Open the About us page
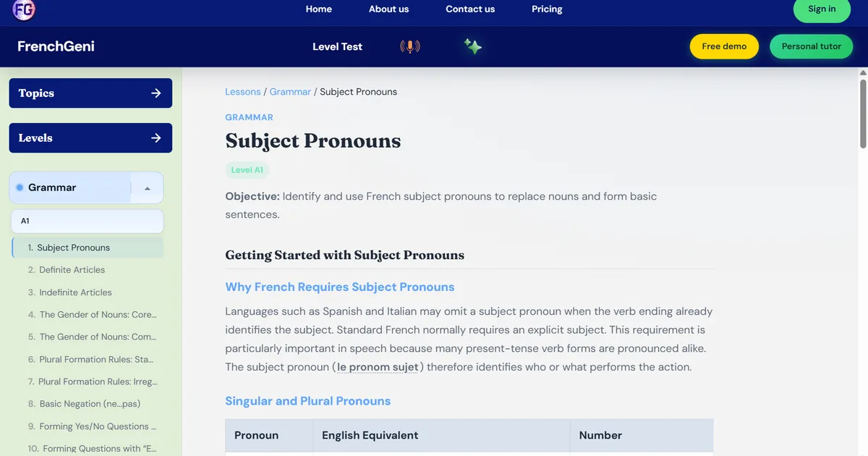This screenshot has width=868, height=456. click(x=388, y=9)
